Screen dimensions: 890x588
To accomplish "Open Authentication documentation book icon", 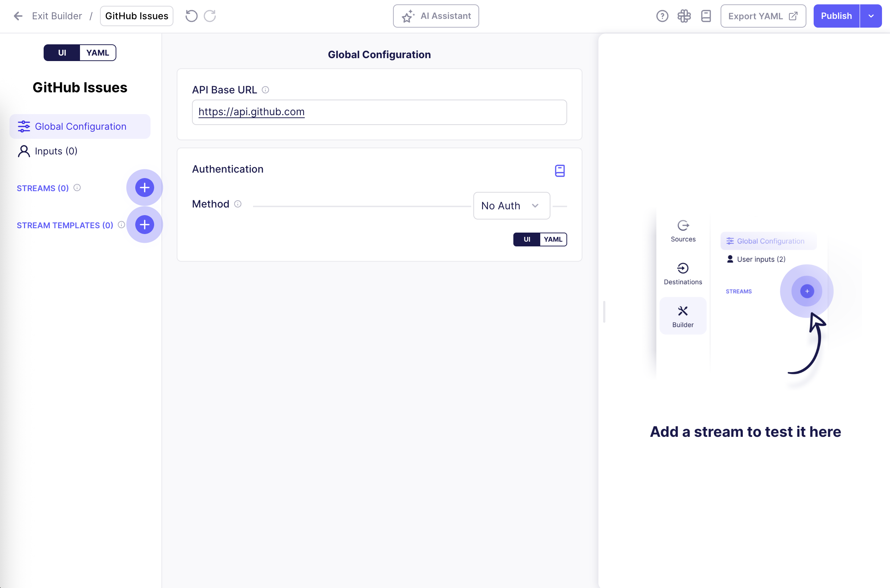I will point(560,171).
